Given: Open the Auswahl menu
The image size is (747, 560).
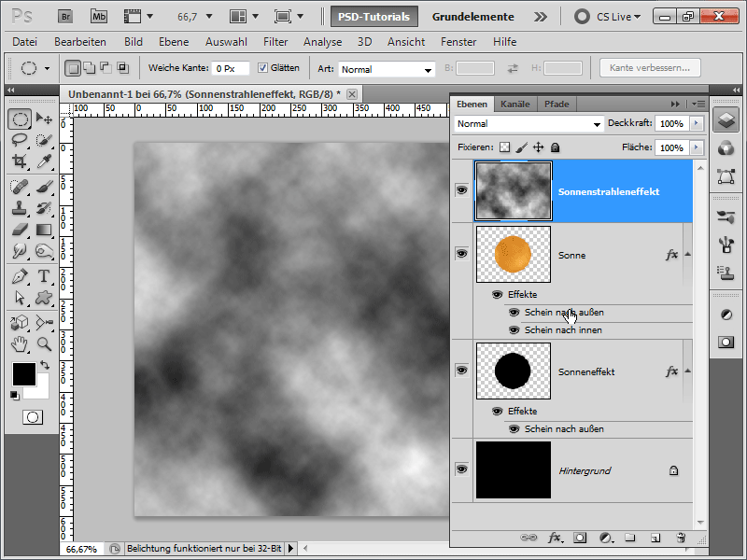Looking at the screenshot, I should click(x=226, y=42).
